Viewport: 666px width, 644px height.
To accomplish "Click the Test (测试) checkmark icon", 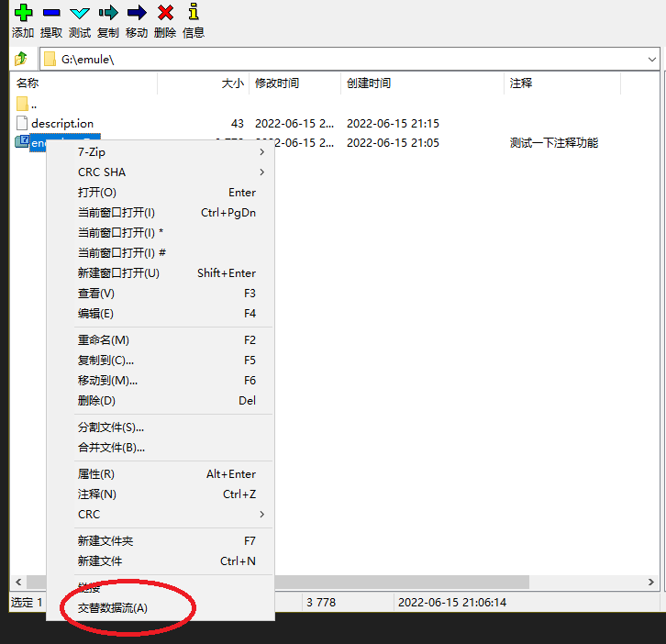I will pos(80,13).
